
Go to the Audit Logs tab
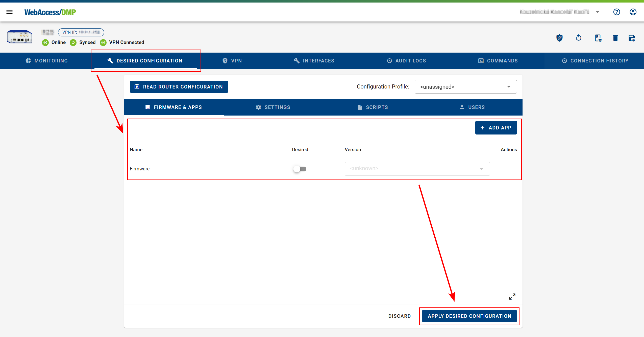pyautogui.click(x=406, y=61)
